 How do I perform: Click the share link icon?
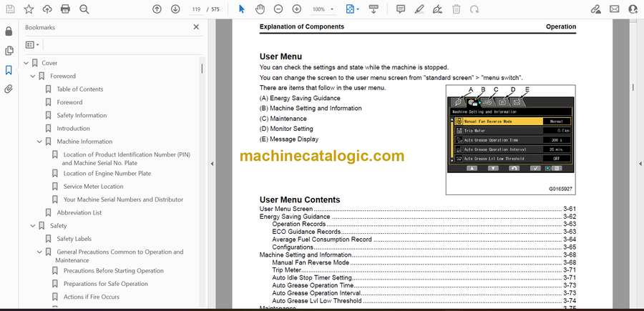[595, 9]
